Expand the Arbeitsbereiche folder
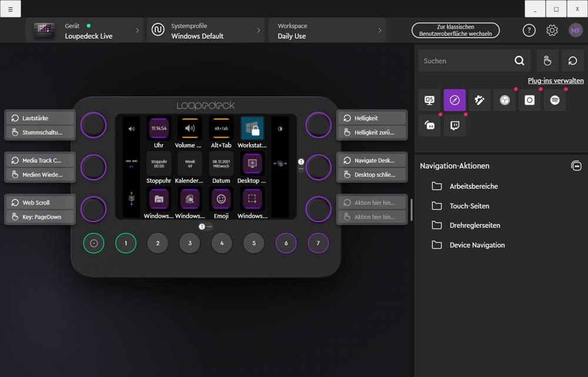 (x=465, y=186)
